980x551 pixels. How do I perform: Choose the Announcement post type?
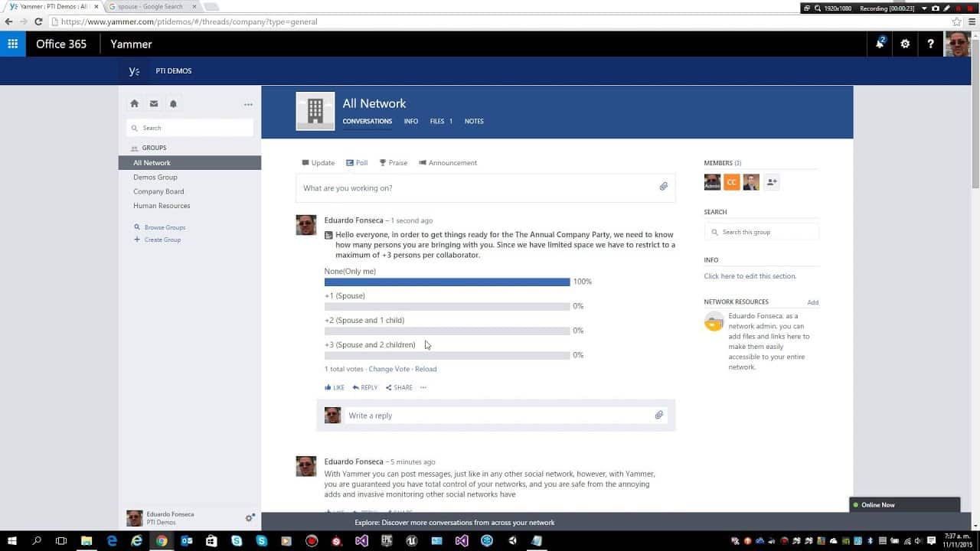(x=448, y=163)
